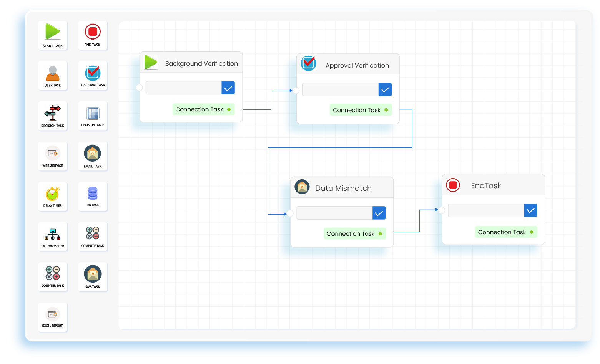Viewport: 600px width, 364px height.
Task: Click the input port circle of Approval Verification node
Action: tap(296, 91)
